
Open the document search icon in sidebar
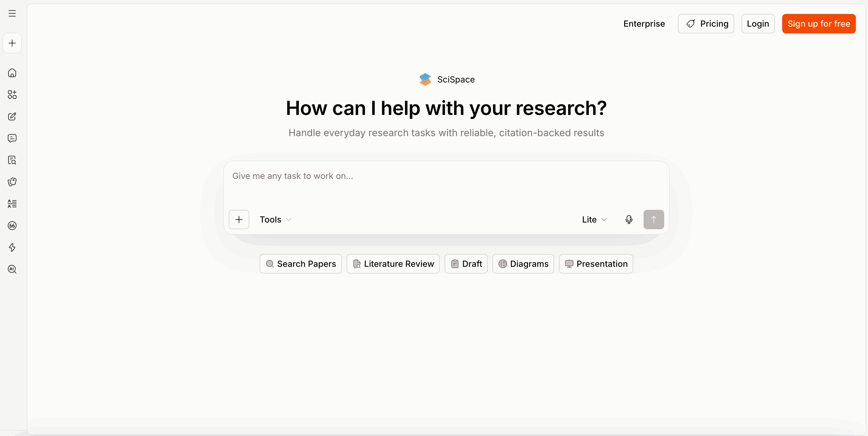[12, 160]
